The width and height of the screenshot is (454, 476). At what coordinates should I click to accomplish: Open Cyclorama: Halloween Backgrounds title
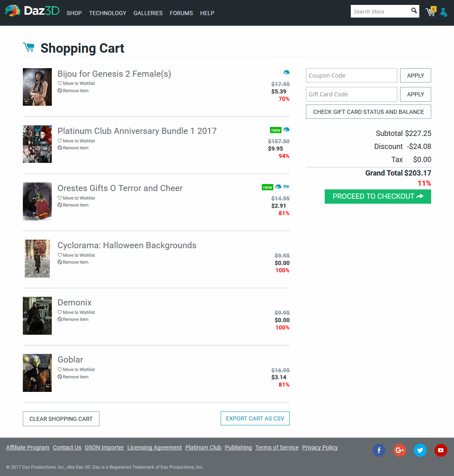[127, 245]
